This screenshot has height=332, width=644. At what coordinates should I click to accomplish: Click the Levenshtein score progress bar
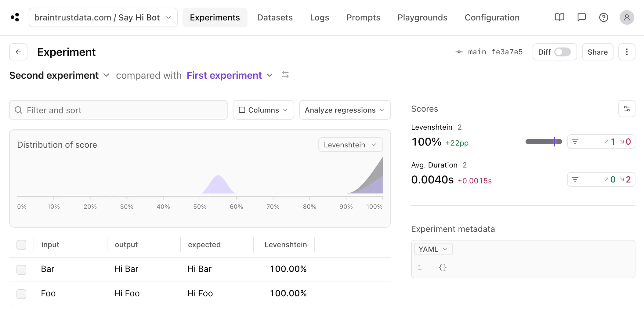click(543, 142)
